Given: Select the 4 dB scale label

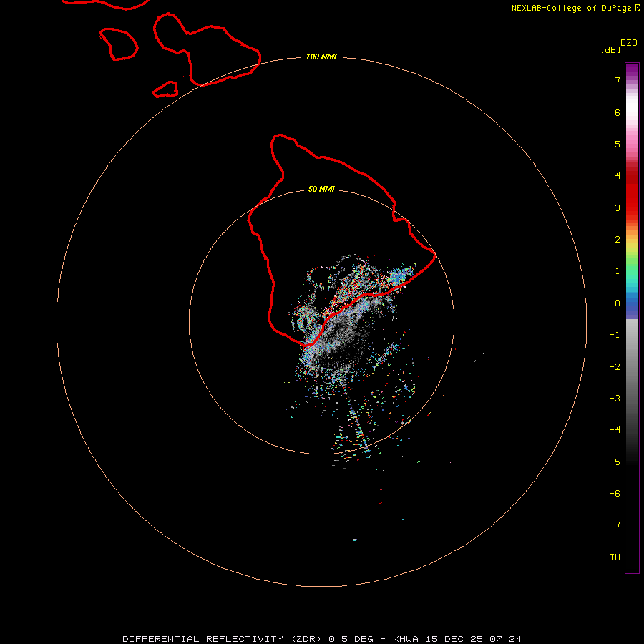Looking at the screenshot, I should coord(618,176).
